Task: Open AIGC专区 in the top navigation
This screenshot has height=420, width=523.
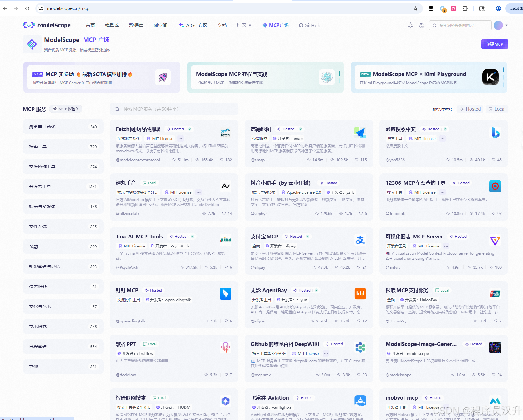Action: [x=193, y=26]
